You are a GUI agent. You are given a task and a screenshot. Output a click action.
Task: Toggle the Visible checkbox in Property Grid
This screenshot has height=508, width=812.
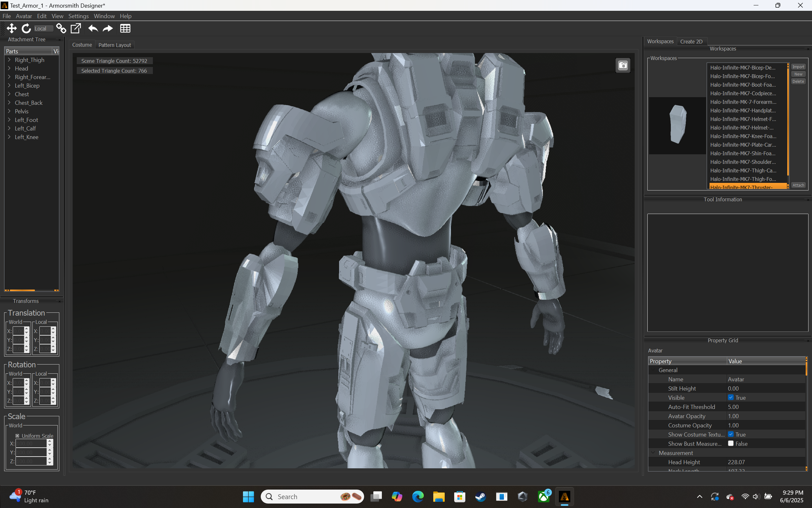[x=730, y=398]
